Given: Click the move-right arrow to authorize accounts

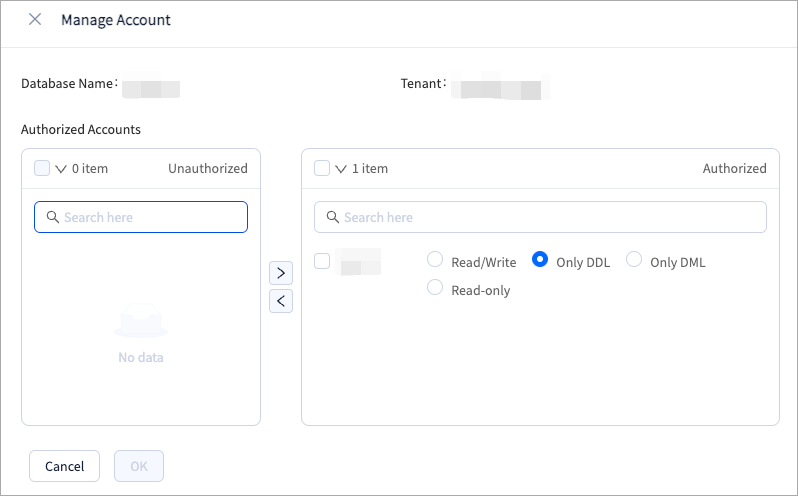Looking at the screenshot, I should point(281,273).
